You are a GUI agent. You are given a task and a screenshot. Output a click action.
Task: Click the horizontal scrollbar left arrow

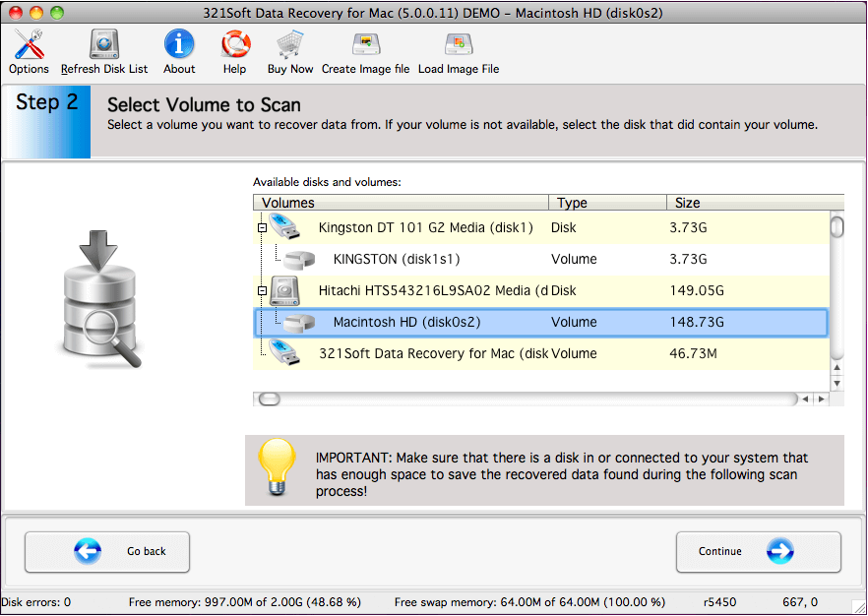coord(806,400)
